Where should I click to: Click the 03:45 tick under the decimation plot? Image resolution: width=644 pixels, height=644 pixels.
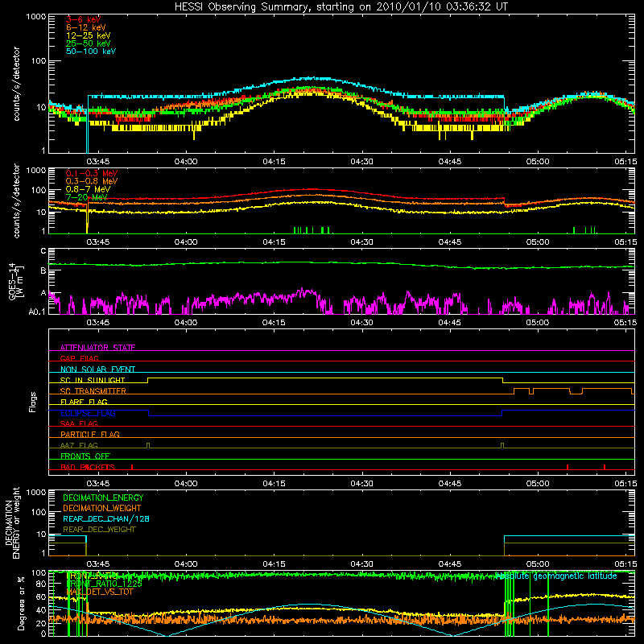97,564
